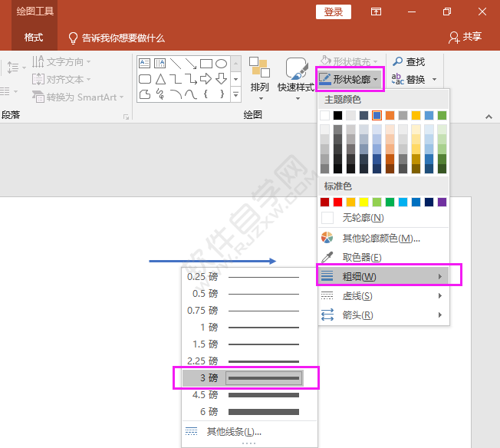Select 0.25 磅 line weight

point(243,277)
